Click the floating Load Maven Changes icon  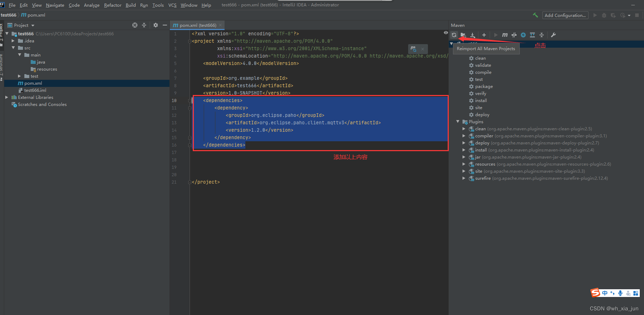tap(413, 49)
